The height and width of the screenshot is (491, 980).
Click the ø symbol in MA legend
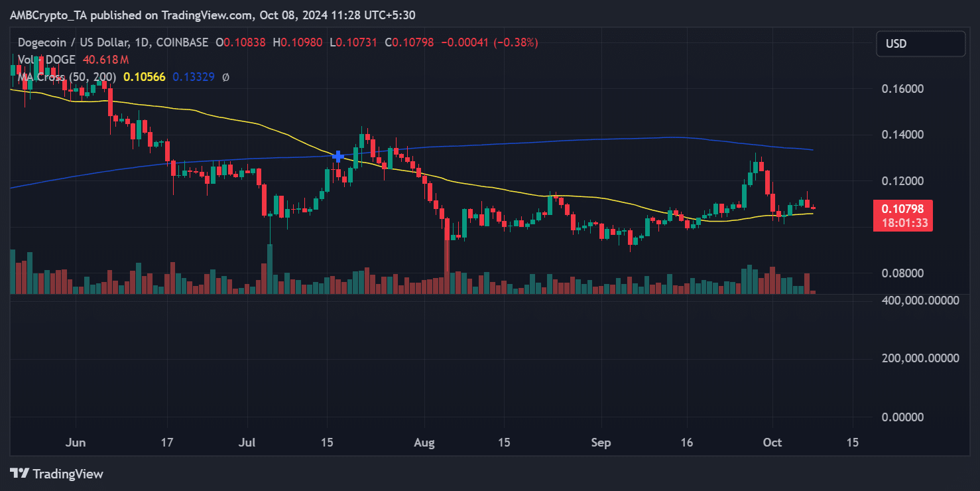tap(225, 77)
